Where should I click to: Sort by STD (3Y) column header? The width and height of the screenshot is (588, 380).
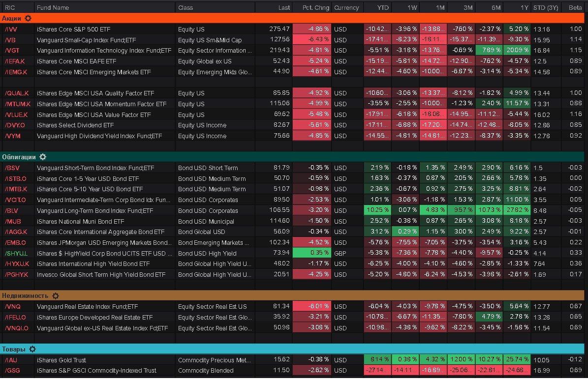pos(546,7)
